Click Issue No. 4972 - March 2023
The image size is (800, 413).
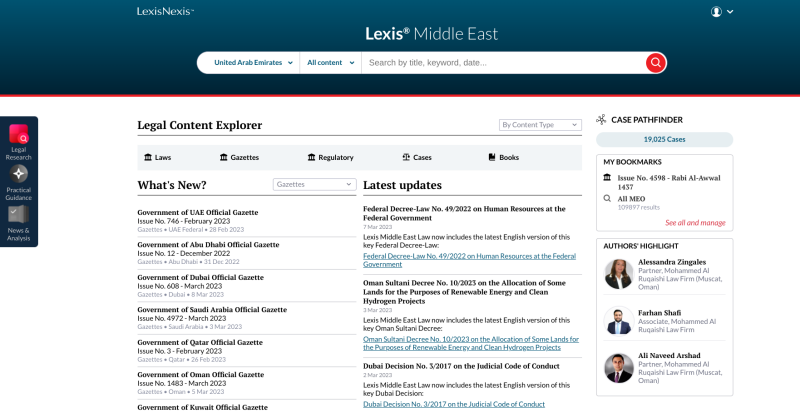click(x=182, y=318)
